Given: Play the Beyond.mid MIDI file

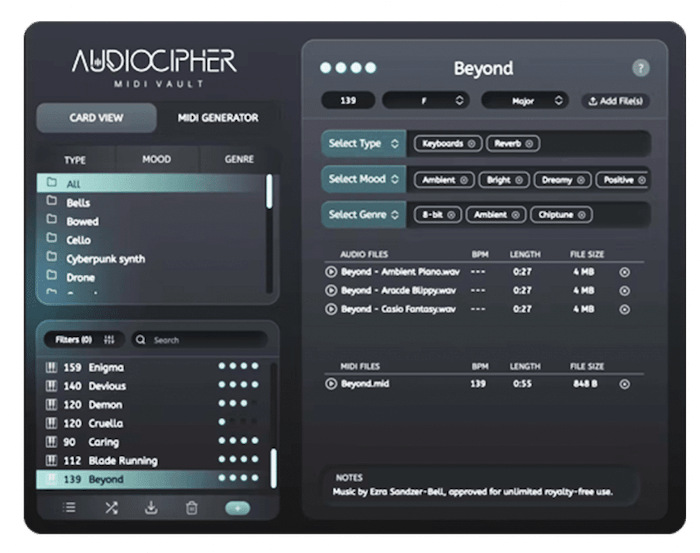Looking at the screenshot, I should [331, 383].
